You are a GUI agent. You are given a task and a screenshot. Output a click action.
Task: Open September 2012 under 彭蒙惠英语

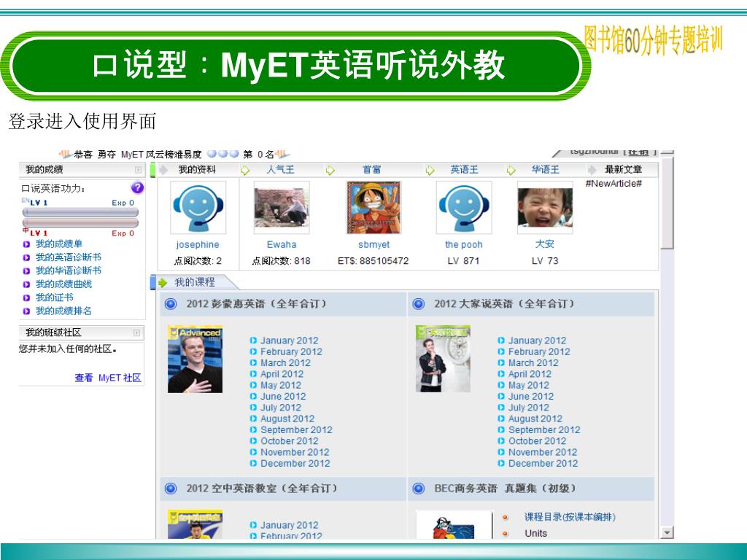coord(296,429)
